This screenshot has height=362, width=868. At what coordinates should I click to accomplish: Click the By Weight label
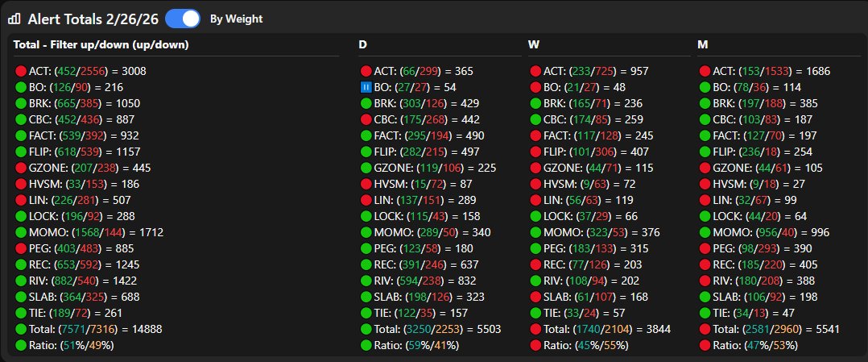click(237, 19)
